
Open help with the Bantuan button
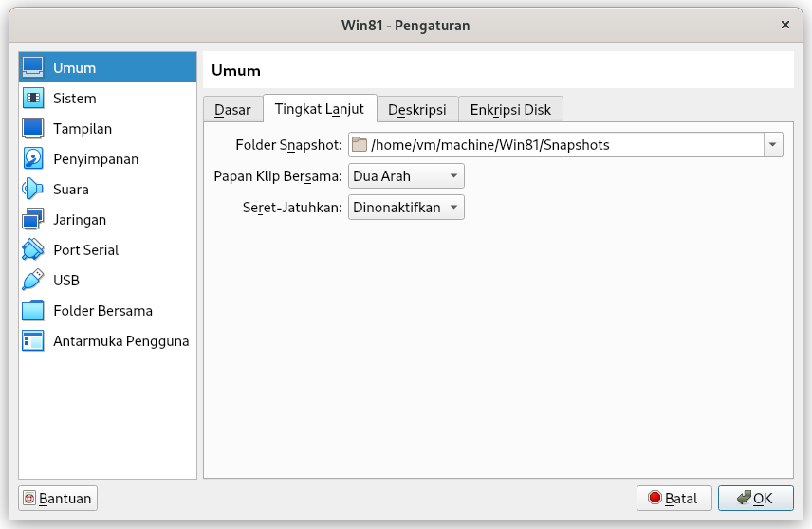[58, 499]
